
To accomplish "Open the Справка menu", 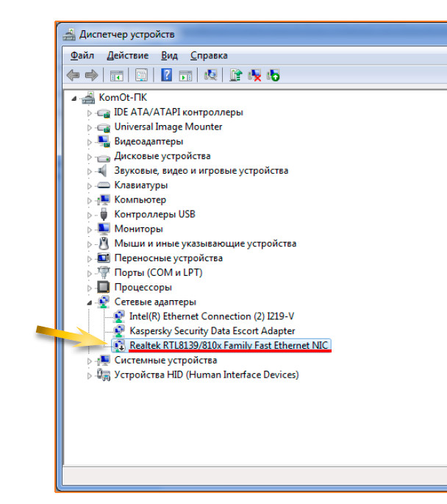I will point(209,55).
